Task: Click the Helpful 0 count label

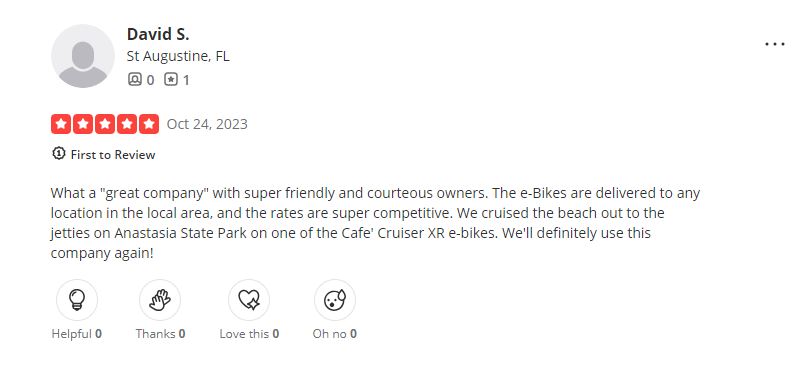Action: coord(77,334)
